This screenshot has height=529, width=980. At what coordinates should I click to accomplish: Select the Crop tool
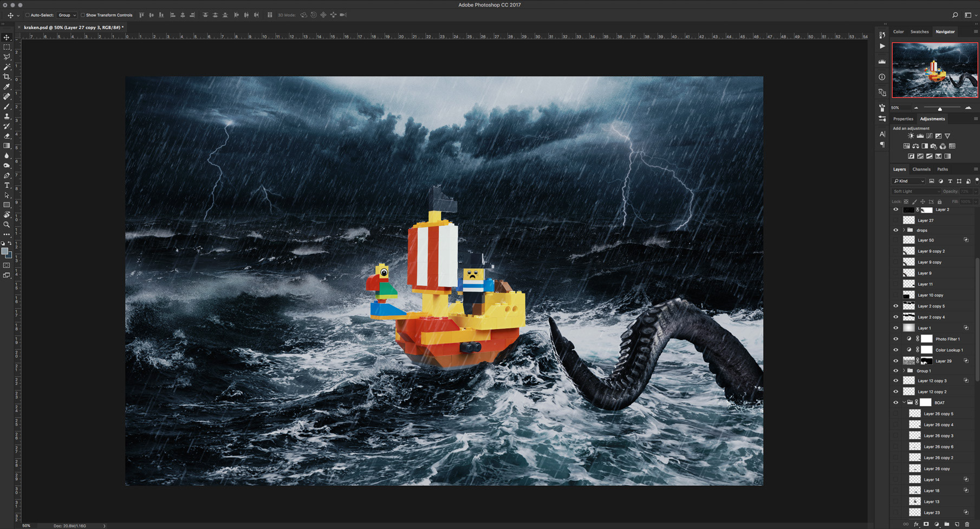click(7, 77)
